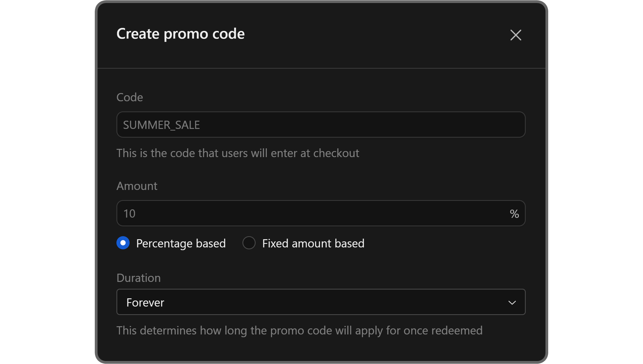Click the SUMMER_SALE placeholder text

[x=161, y=125]
